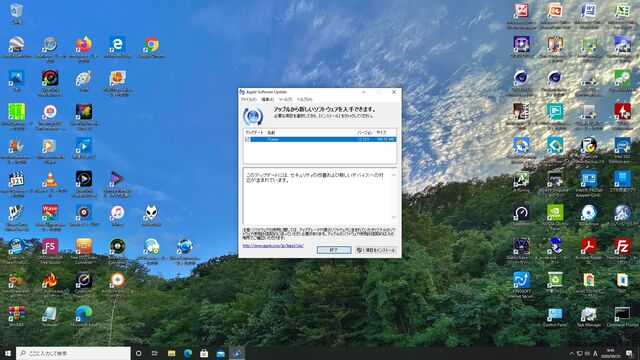This screenshot has height=360, width=640.
Task: Select the Recycle-arrows green bin icon
Action: coord(555,280)
